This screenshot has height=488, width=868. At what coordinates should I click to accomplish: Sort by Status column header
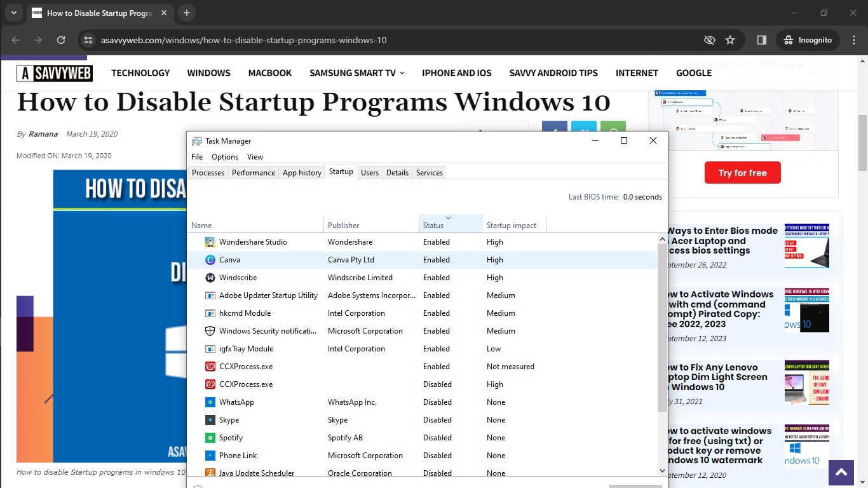point(433,226)
